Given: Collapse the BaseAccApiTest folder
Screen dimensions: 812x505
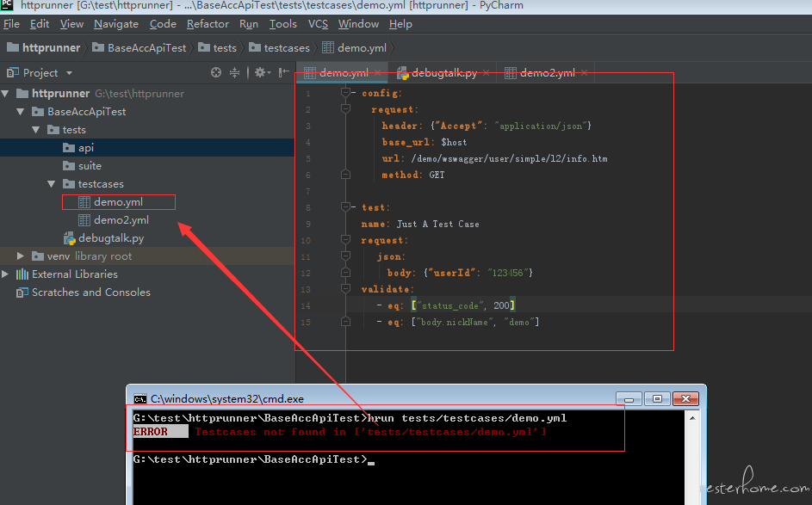Looking at the screenshot, I should coord(21,112).
